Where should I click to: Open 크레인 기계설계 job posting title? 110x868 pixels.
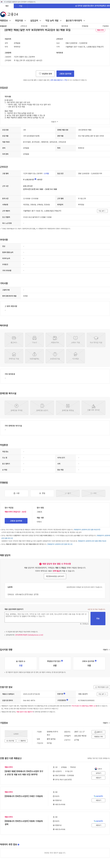(24, 796)
